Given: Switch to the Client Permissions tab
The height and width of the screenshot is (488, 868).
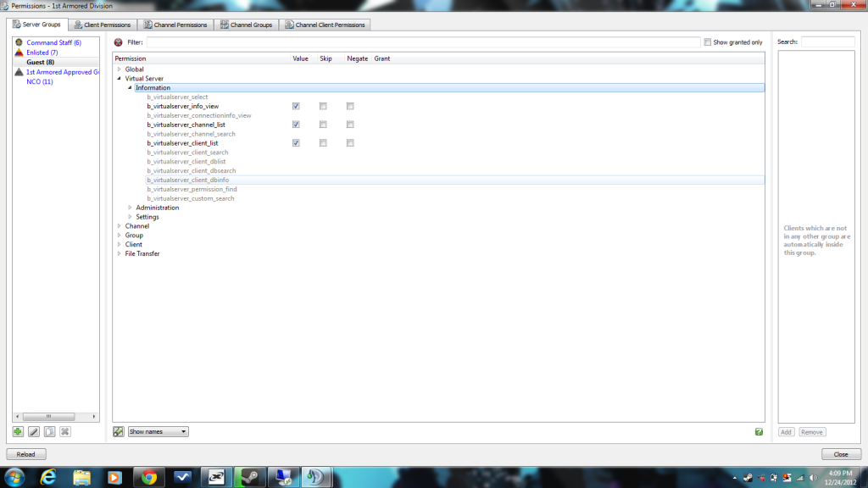Looking at the screenshot, I should tap(102, 25).
